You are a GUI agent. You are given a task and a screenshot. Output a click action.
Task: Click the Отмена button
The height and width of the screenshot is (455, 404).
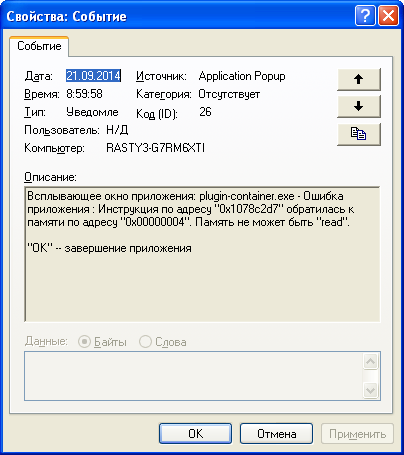[x=276, y=434]
